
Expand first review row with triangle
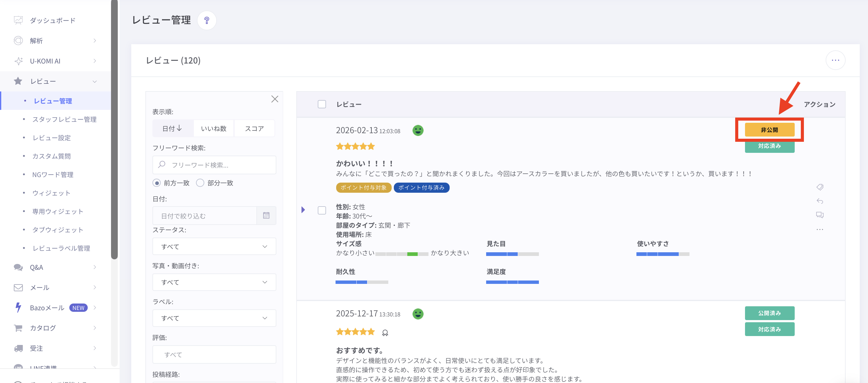(x=303, y=210)
